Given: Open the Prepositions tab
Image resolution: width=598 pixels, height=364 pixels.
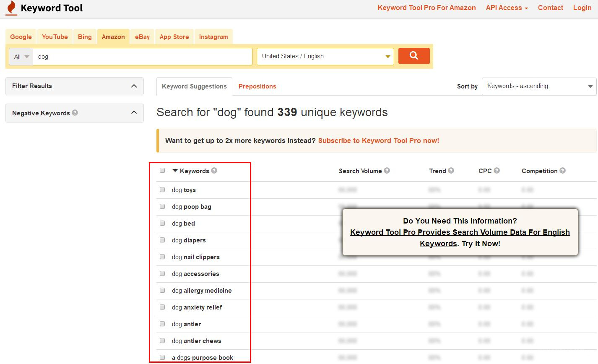Looking at the screenshot, I should [x=257, y=86].
